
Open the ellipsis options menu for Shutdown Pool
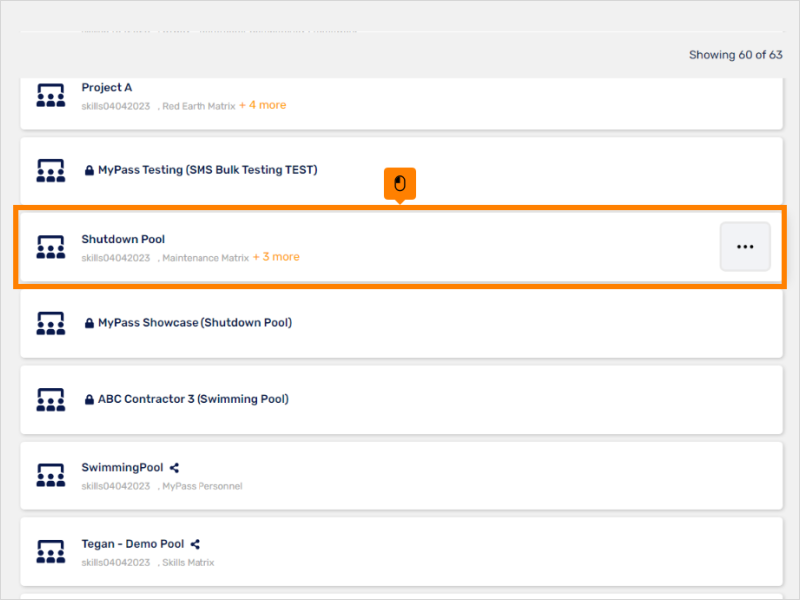[744, 246]
